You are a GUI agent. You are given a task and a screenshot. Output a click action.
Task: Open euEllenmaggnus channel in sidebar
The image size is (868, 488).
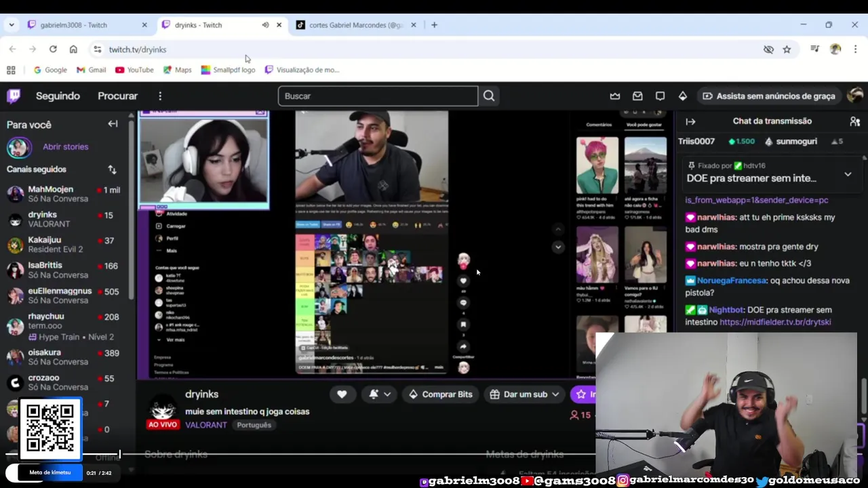tap(64, 296)
